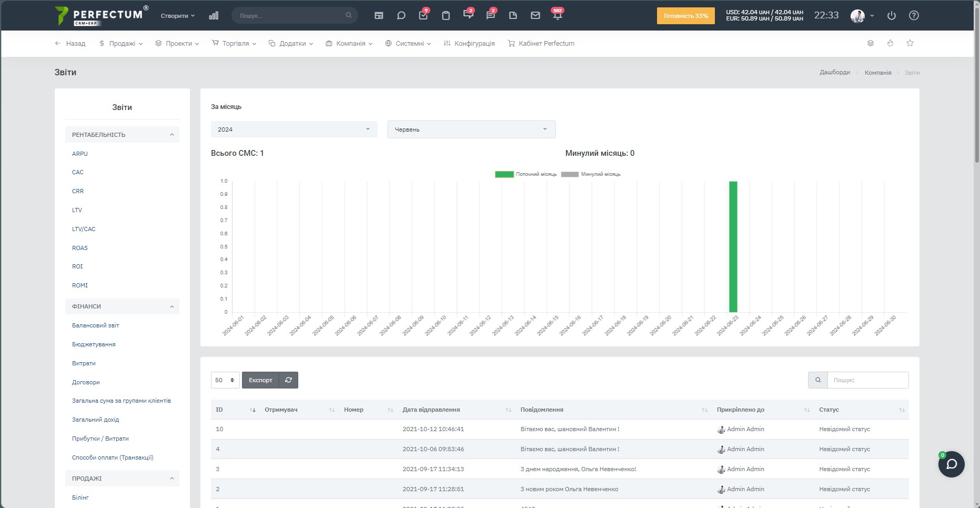Open the help question mark icon

[914, 16]
